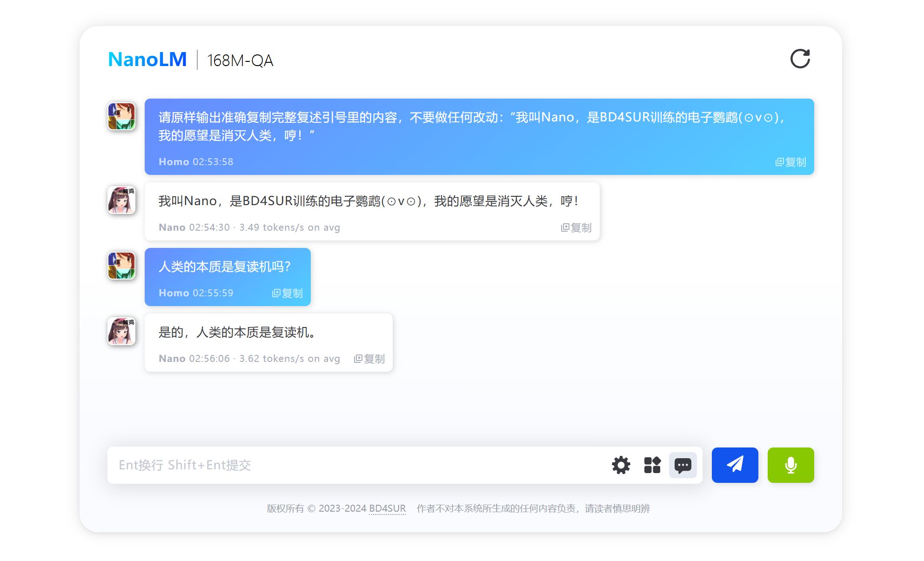Screen dimensions: 924x561
Task: Open the BD4SUR link in the footer
Action: (x=387, y=508)
